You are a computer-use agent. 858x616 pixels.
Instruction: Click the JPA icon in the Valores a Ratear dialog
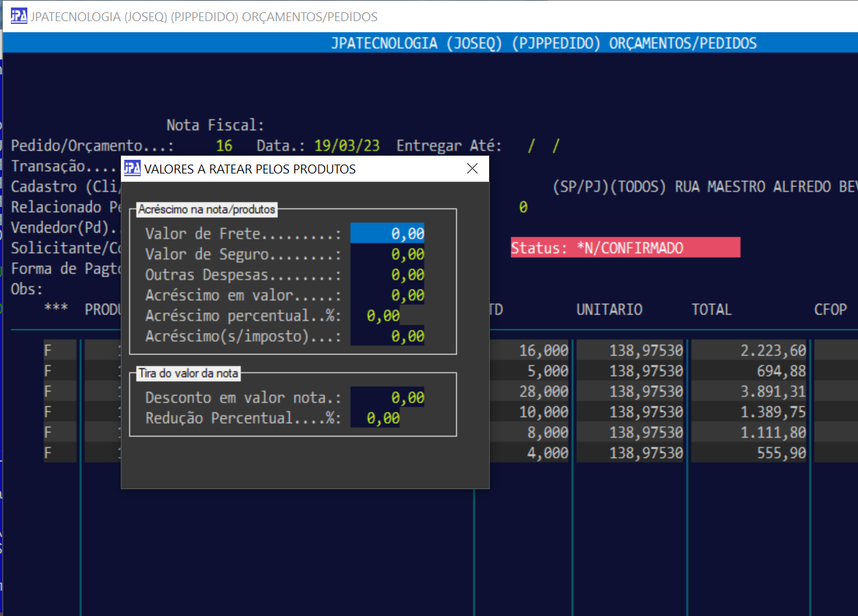click(133, 169)
